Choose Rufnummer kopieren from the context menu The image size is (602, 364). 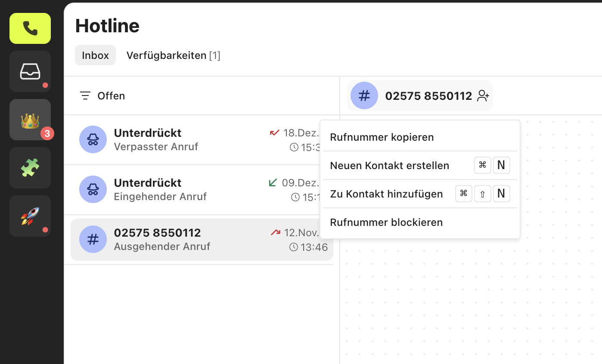coord(382,137)
